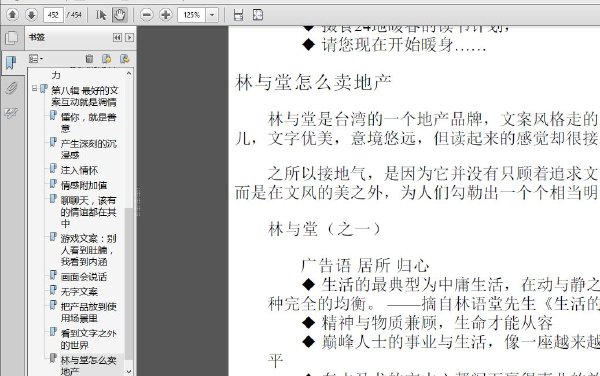Click the line 请您现在开始暖身

(404, 45)
